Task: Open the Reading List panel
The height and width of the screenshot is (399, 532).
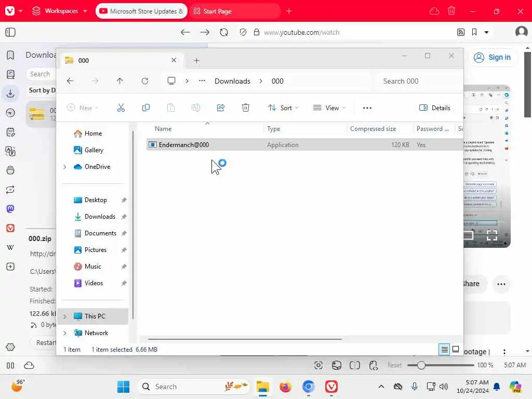Action: tap(10, 74)
